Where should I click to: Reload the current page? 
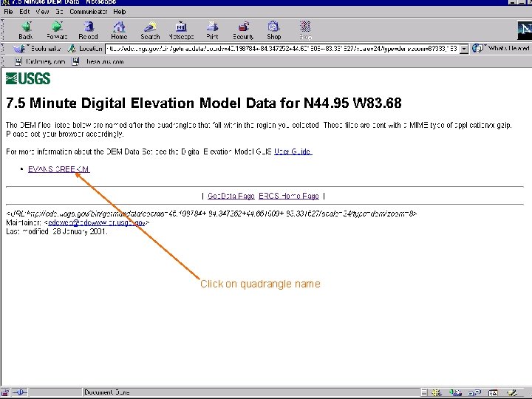click(88, 30)
